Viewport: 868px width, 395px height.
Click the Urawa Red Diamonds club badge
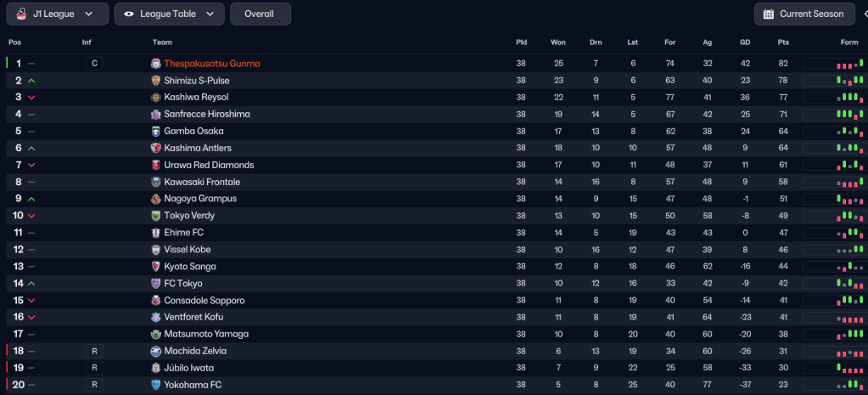156,165
